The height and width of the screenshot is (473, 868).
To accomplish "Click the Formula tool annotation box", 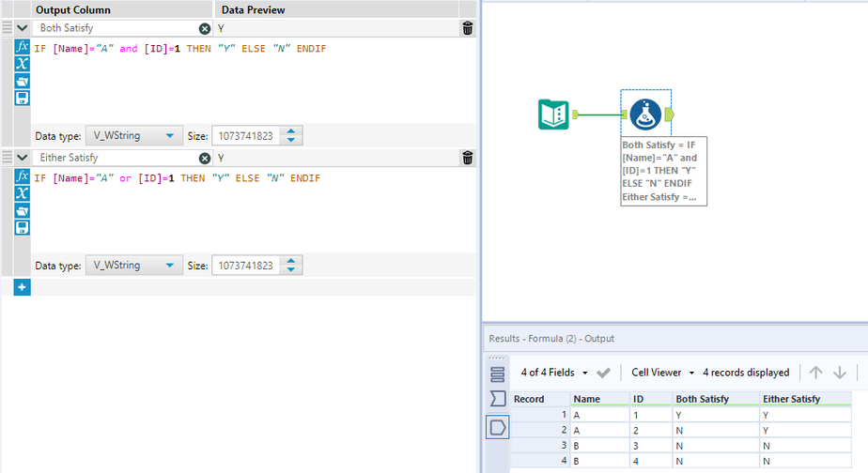I will [x=664, y=171].
